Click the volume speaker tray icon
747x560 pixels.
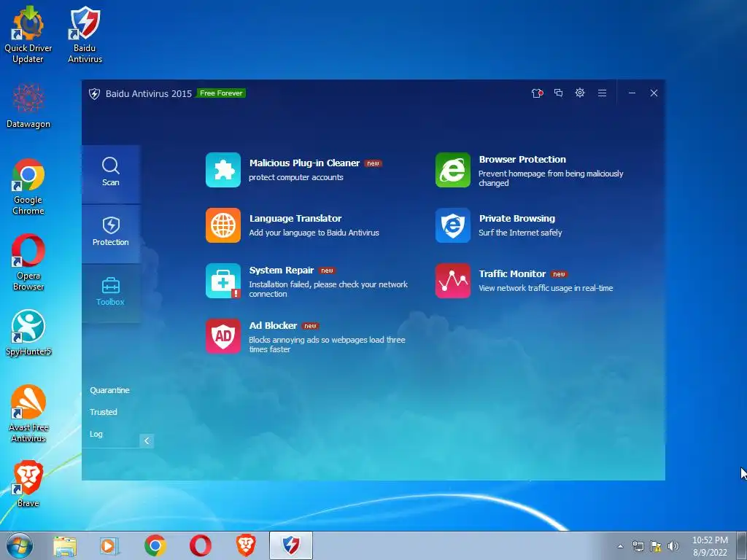pyautogui.click(x=673, y=546)
